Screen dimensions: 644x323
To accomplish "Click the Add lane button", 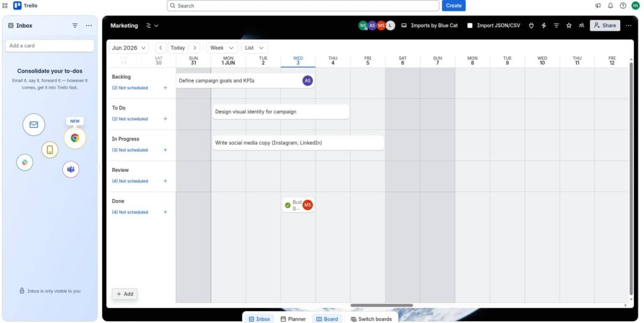I will pos(125,294).
